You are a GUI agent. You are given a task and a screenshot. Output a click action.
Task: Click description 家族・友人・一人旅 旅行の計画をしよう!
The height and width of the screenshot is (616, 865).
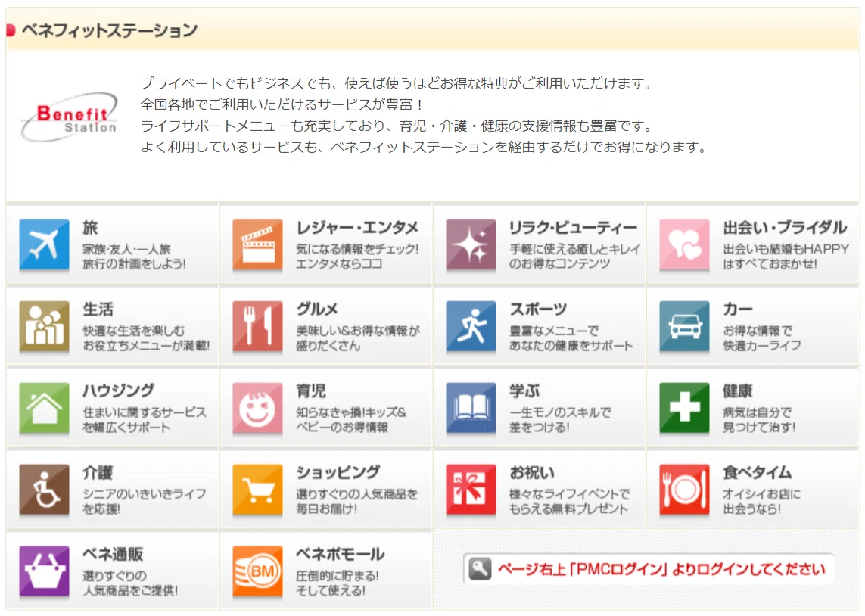134,257
